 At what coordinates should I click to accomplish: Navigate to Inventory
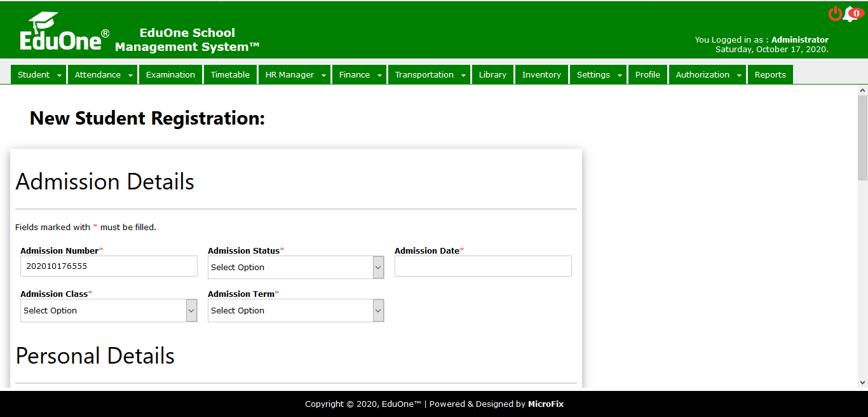pos(541,75)
